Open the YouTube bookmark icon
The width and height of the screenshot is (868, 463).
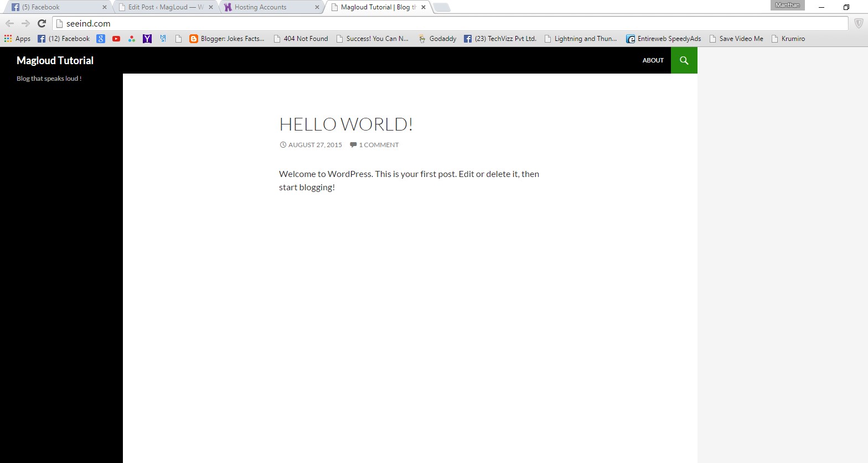(116, 39)
